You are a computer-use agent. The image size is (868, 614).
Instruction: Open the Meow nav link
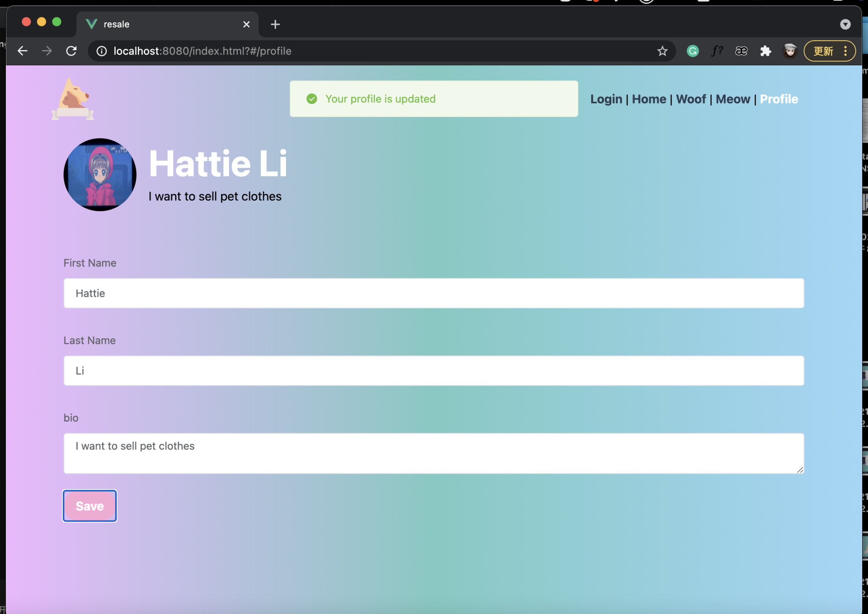[733, 99]
